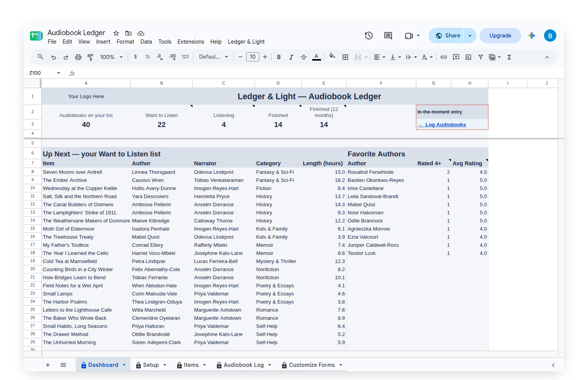Click the font size input box

coord(253,57)
